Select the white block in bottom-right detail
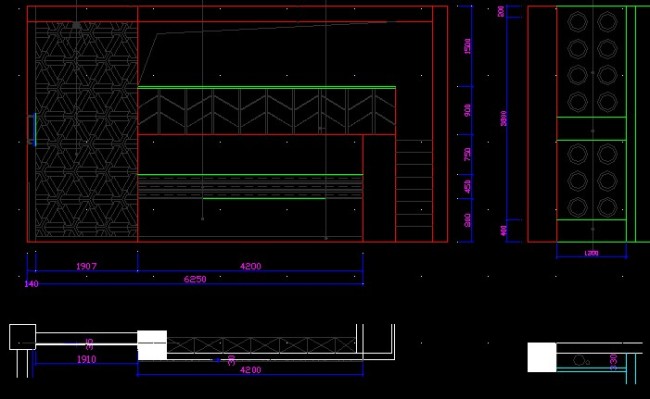This screenshot has height=399, width=650. click(x=542, y=357)
